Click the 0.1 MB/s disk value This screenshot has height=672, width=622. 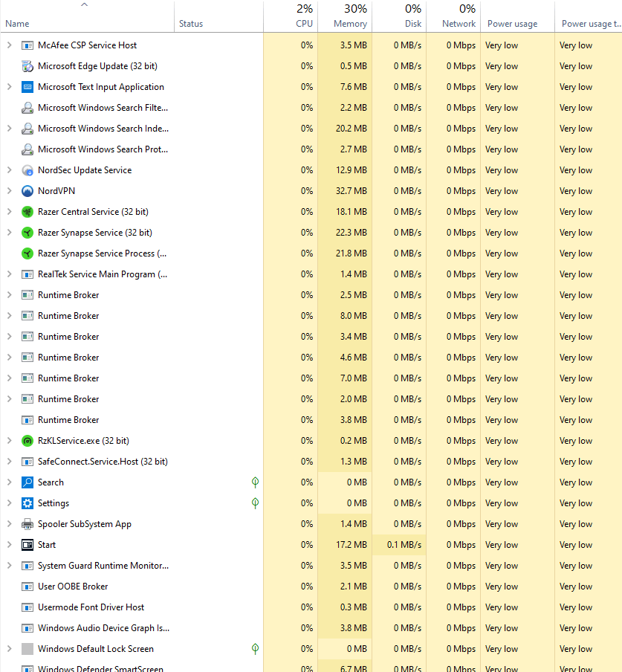(404, 545)
